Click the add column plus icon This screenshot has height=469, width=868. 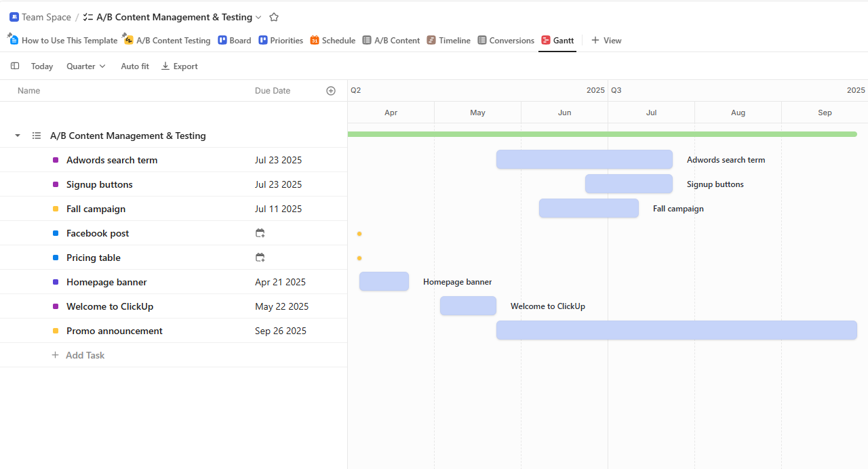[331, 90]
